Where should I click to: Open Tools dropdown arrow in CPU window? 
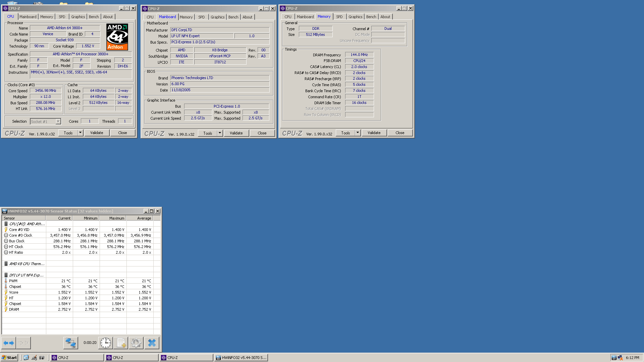80,133
